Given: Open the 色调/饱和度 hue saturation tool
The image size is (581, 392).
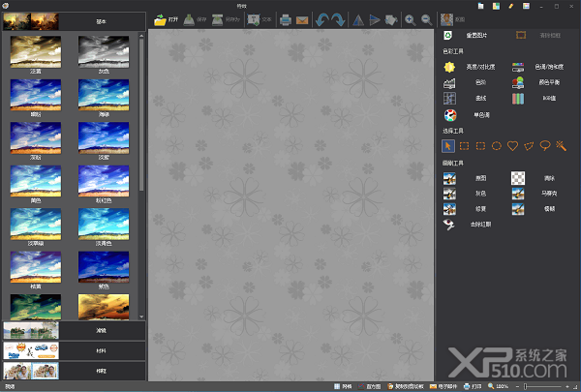Looking at the screenshot, I should (x=518, y=67).
